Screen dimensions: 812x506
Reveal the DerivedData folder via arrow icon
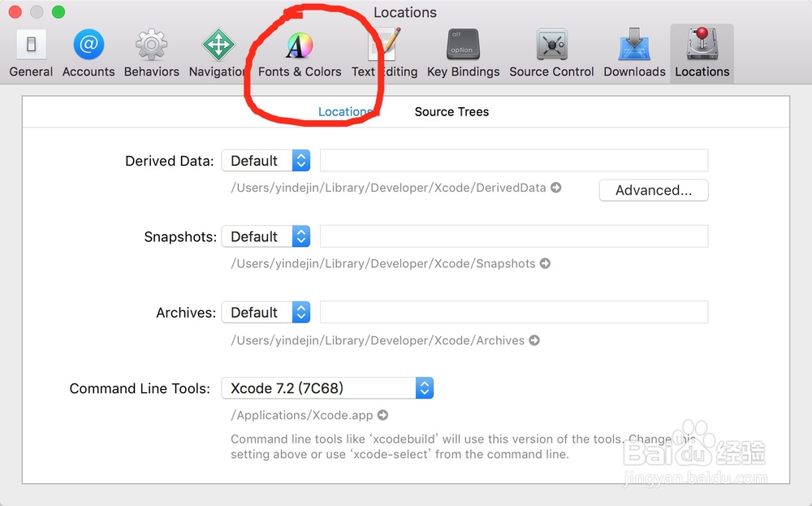555,188
